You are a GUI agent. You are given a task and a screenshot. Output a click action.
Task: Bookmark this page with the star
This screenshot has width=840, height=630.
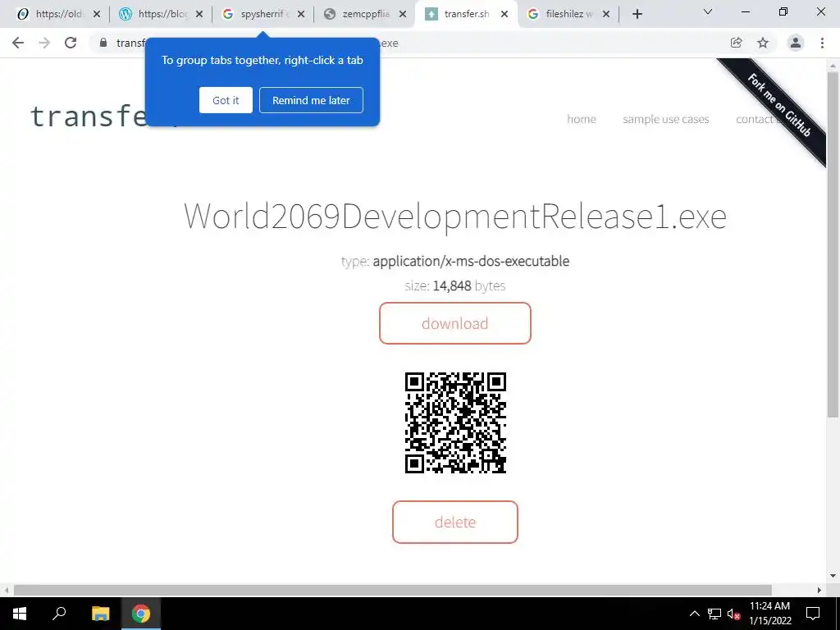(763, 43)
